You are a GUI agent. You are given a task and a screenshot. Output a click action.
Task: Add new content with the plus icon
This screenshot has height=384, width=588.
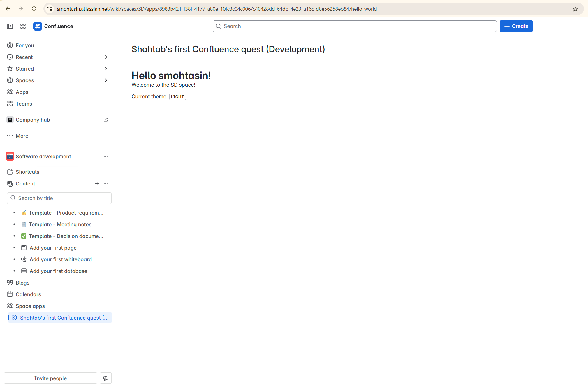pos(97,183)
